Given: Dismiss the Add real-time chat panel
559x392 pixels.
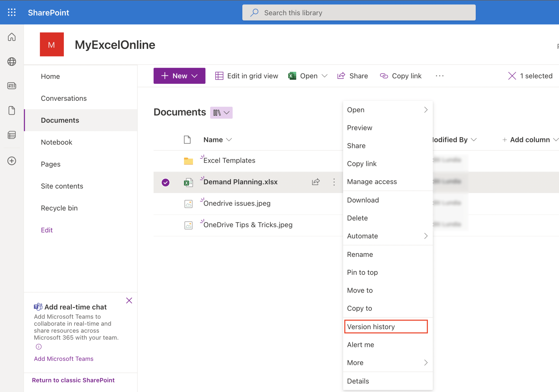Looking at the screenshot, I should 129,300.
